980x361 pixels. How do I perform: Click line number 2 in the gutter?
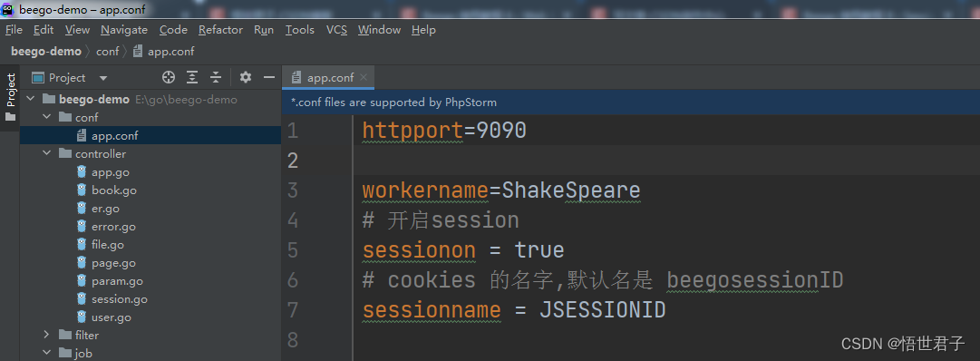293,161
